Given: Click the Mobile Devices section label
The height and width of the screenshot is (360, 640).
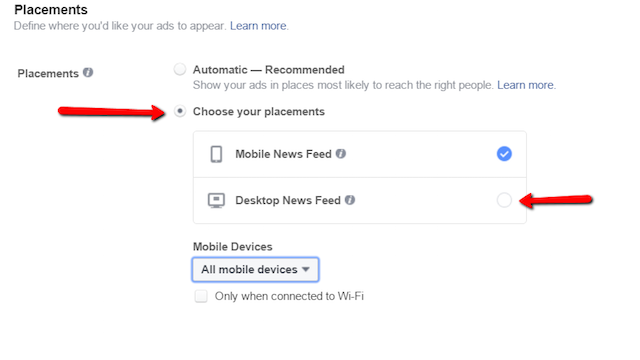Looking at the screenshot, I should pyautogui.click(x=232, y=247).
